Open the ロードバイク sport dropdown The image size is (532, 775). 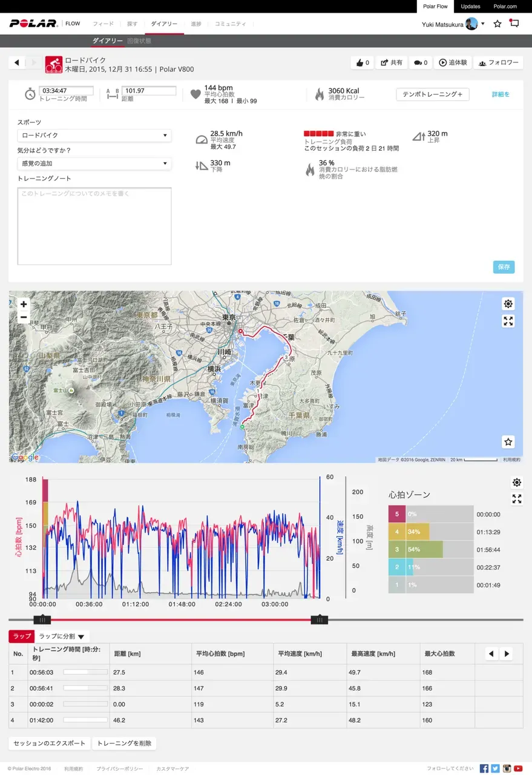[94, 135]
